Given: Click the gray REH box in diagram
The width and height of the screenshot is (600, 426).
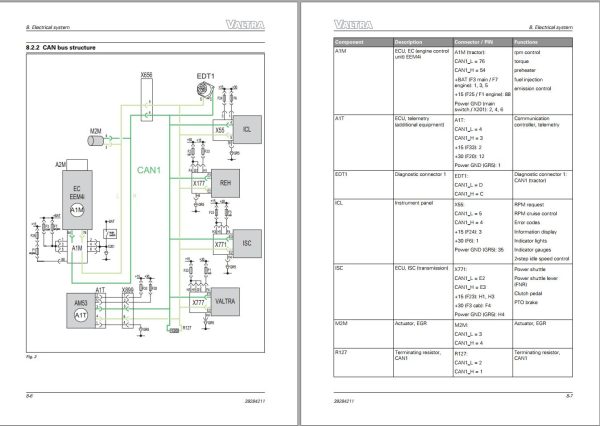Looking at the screenshot, I should [225, 183].
